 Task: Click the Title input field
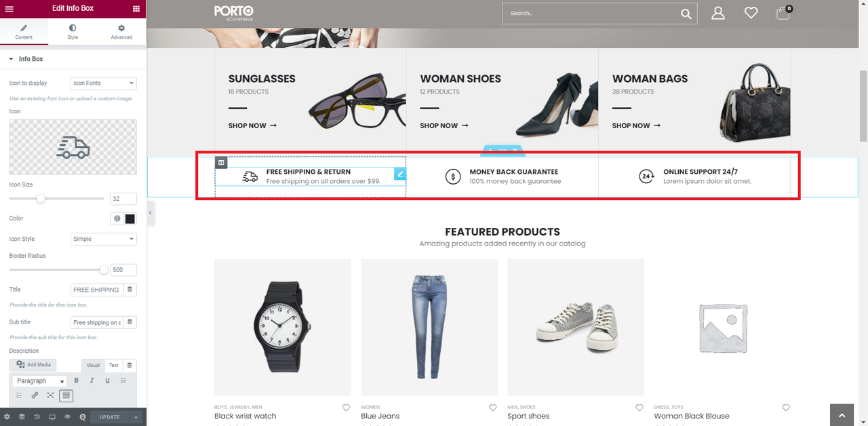tap(96, 290)
